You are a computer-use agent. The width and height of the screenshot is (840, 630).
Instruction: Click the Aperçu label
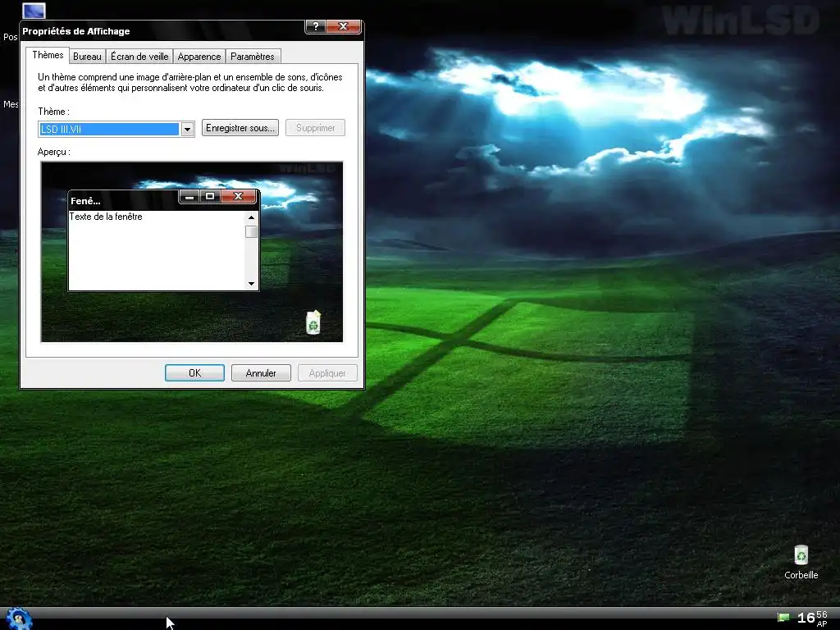54,152
